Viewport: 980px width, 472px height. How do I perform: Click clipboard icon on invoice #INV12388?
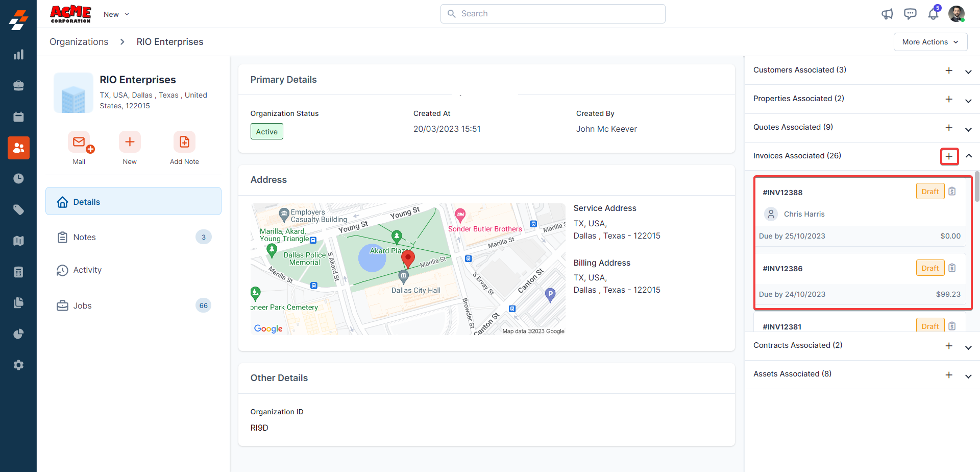(952, 192)
